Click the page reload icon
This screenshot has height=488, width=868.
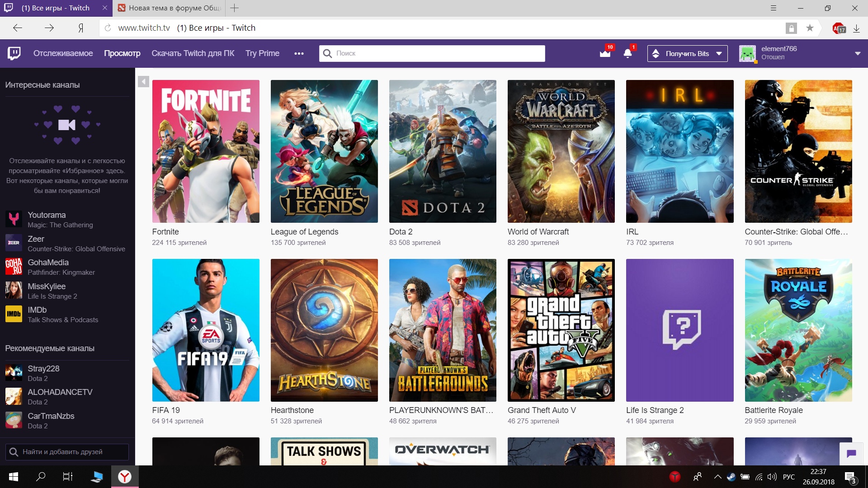[x=108, y=28]
